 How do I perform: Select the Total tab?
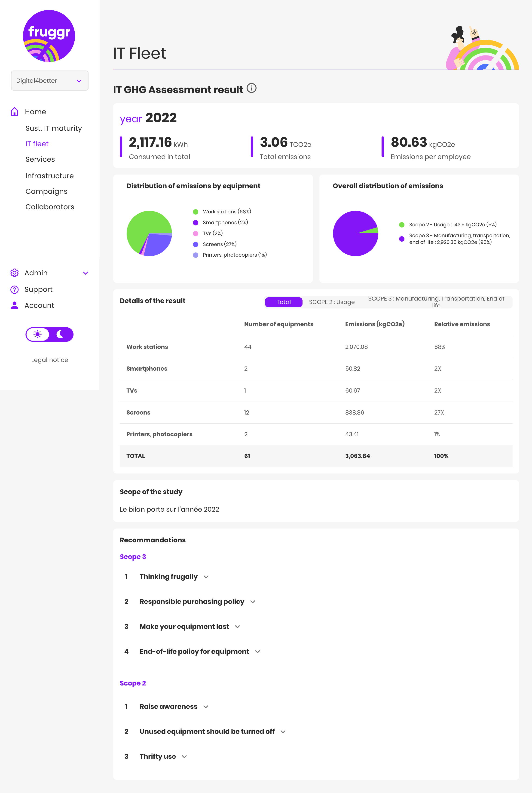click(x=283, y=302)
